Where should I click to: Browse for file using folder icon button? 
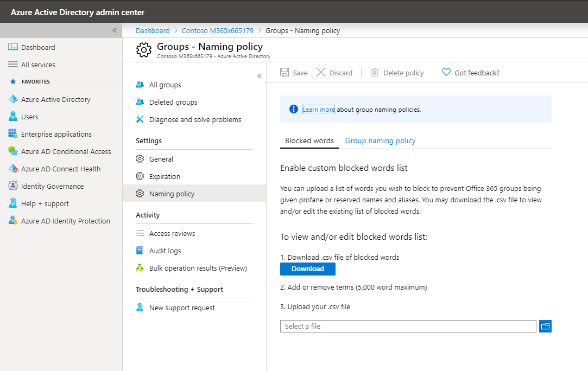[x=545, y=326]
